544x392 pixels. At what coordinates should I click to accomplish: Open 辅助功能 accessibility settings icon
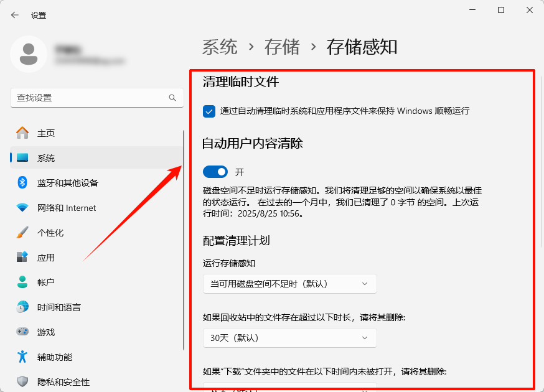click(x=22, y=357)
